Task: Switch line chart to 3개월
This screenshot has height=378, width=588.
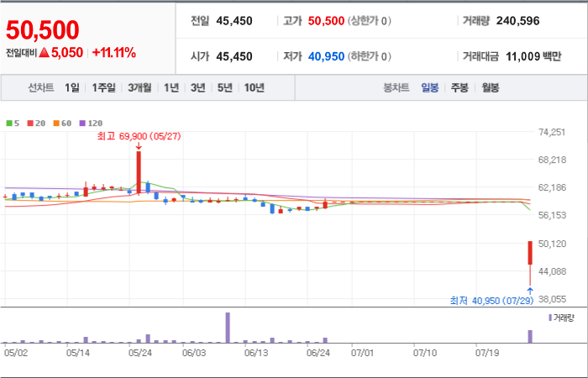Action: pos(139,87)
